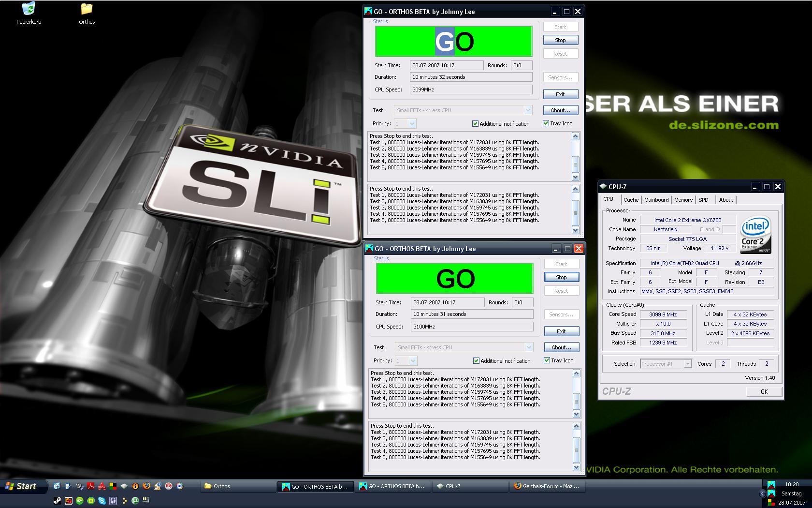The height and width of the screenshot is (508, 812).
Task: Click the CPU Speed field reading 3099MHz
Action: tap(471, 90)
